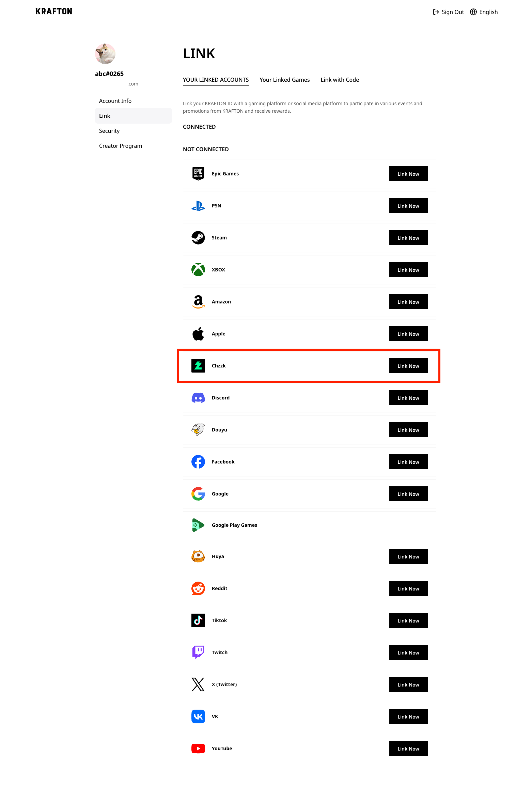The height and width of the screenshot is (788, 532).
Task: Open the Link with Code tab
Action: [340, 79]
